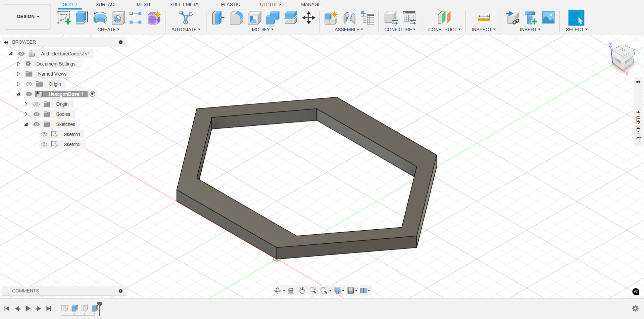Hide the Sketches folder
Image resolution: width=644 pixels, height=319 pixels.
click(37, 124)
